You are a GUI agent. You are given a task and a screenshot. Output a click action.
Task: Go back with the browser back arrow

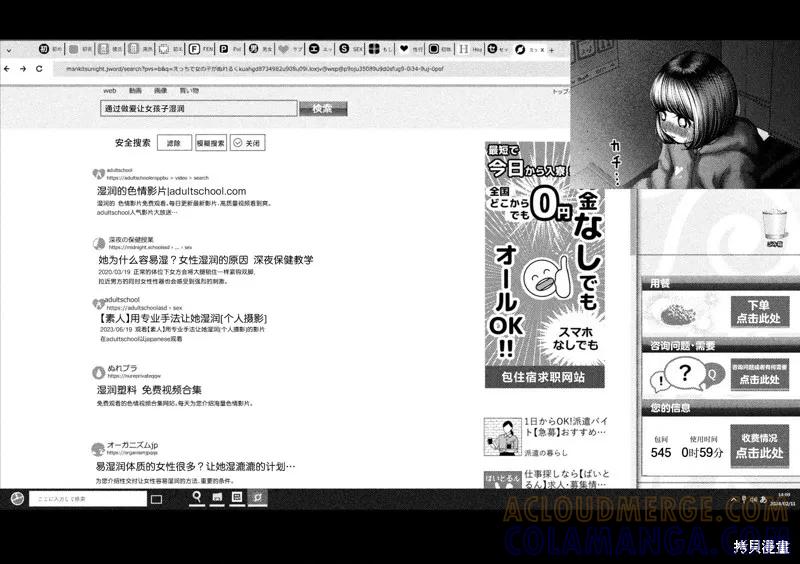[x=7, y=68]
